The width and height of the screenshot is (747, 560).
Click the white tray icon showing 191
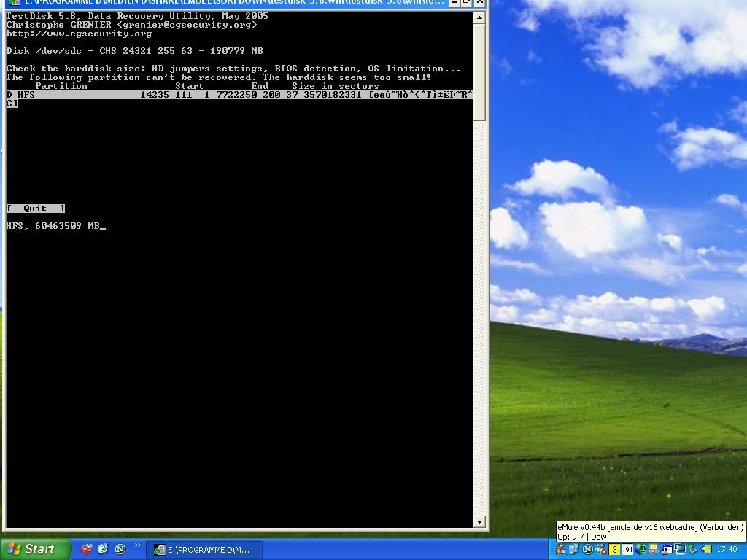coord(627,550)
